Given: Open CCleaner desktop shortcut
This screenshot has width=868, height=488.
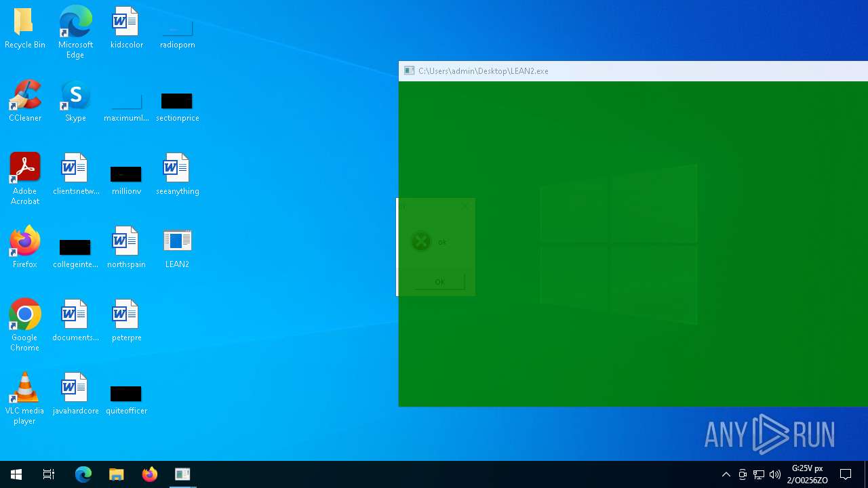Looking at the screenshot, I should click(x=24, y=102).
